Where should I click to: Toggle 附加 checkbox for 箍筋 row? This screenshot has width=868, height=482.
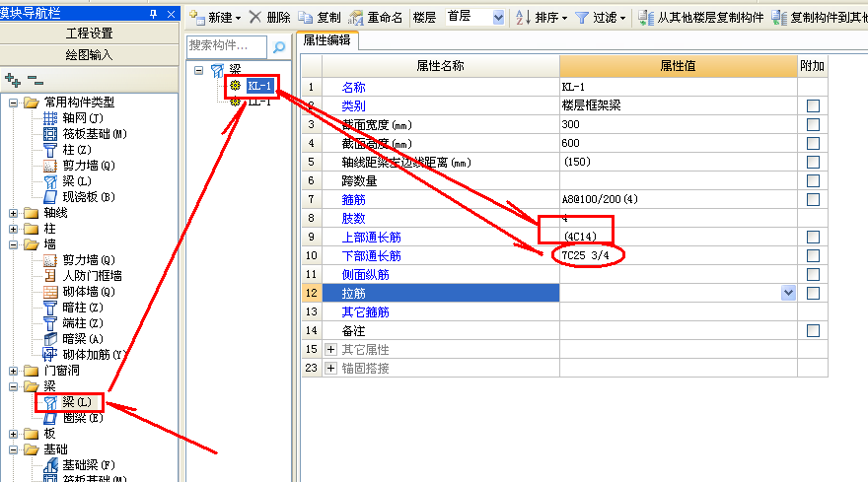(813, 199)
